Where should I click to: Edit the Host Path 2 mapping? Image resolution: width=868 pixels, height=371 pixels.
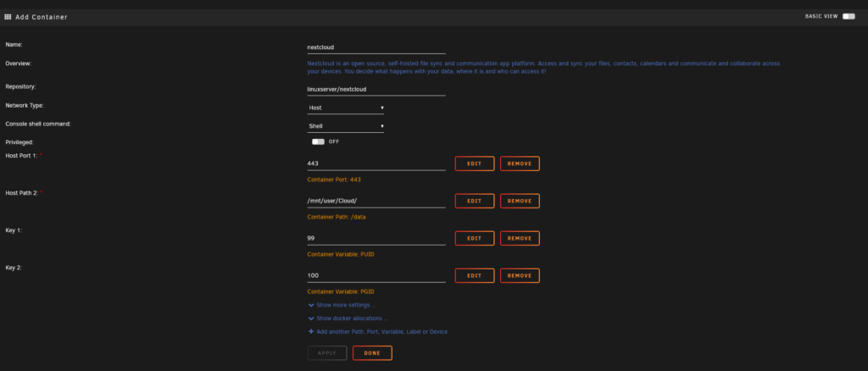coord(475,201)
